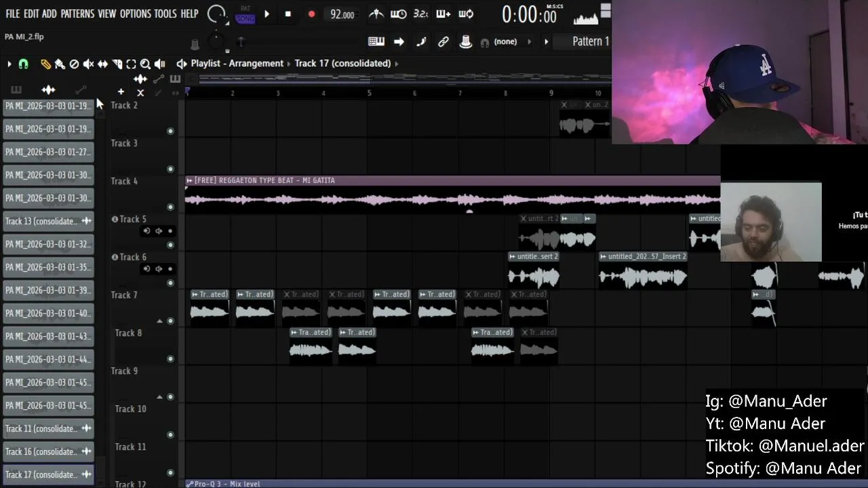Viewport: 868px width, 488px height.
Task: Open the EDIT menu
Action: pos(31,14)
